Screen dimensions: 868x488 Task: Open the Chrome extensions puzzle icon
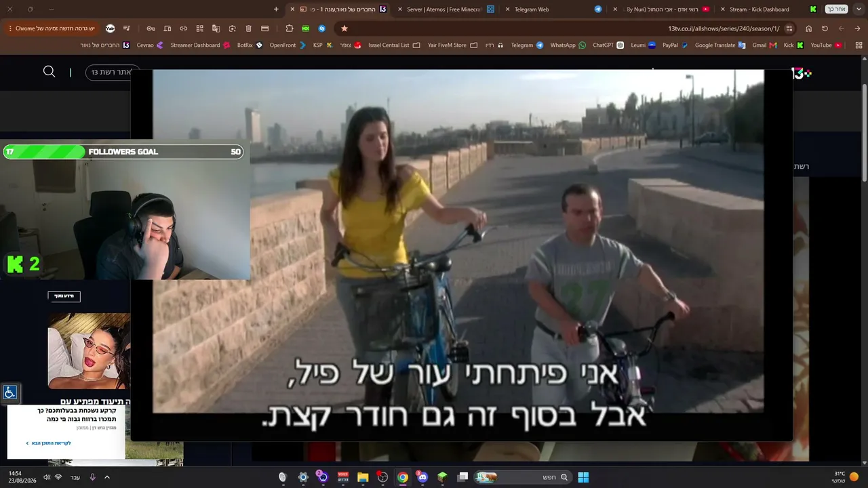coord(290,28)
